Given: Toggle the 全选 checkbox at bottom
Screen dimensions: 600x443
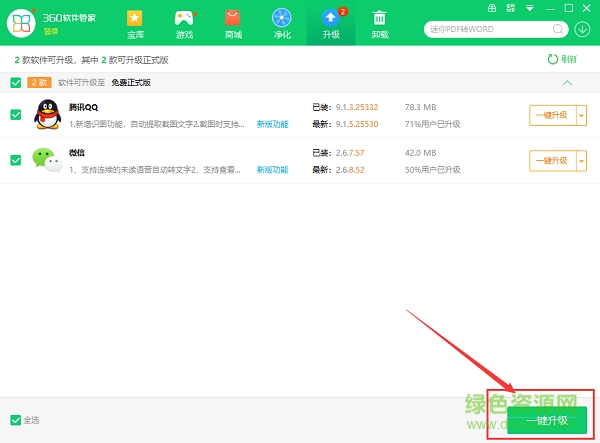Looking at the screenshot, I should 15,420.
